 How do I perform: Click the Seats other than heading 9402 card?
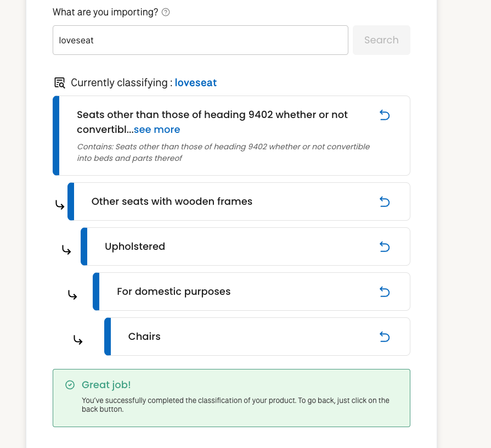[232, 136]
